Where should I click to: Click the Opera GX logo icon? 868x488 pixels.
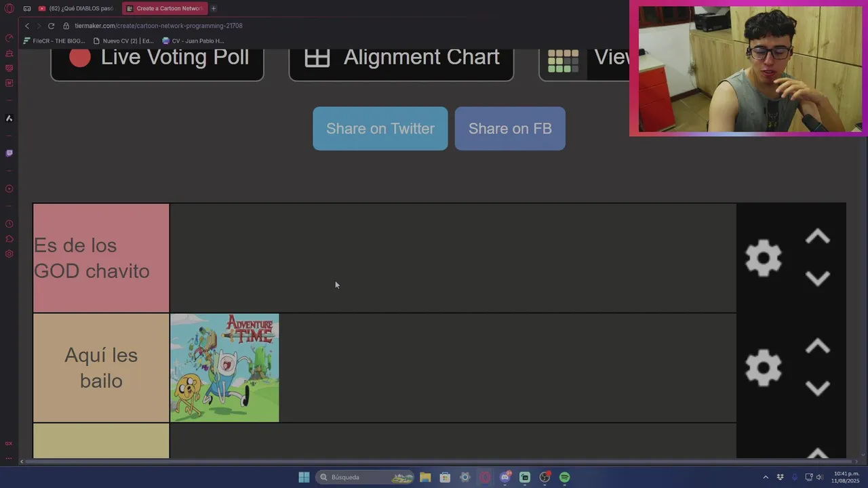coord(9,8)
